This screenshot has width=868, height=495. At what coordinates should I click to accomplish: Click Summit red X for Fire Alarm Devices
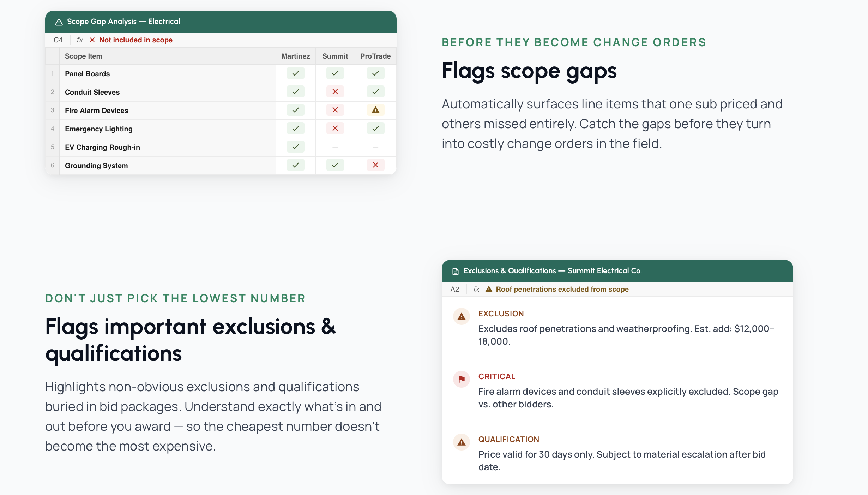(x=335, y=110)
